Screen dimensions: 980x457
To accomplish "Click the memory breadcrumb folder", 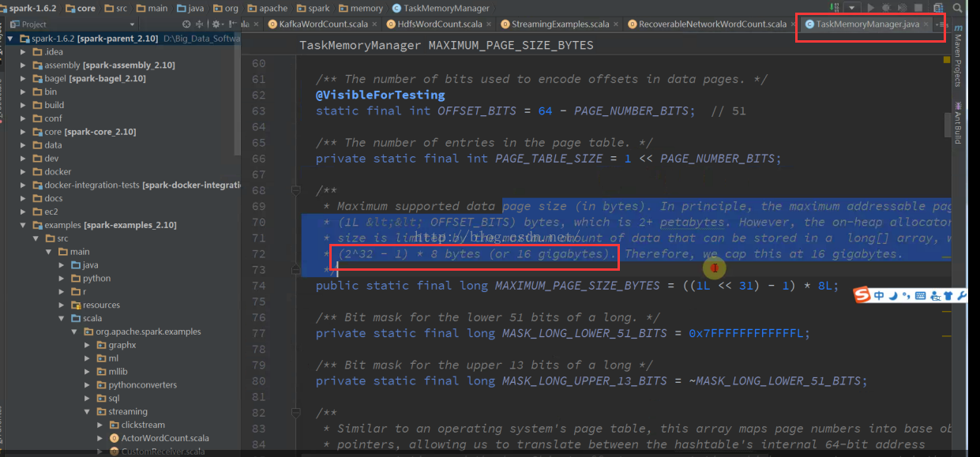I will pos(361,8).
